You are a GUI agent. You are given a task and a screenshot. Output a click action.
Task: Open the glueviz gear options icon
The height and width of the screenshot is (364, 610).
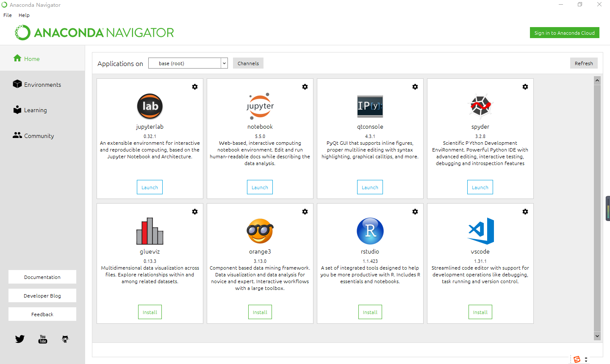click(x=195, y=212)
